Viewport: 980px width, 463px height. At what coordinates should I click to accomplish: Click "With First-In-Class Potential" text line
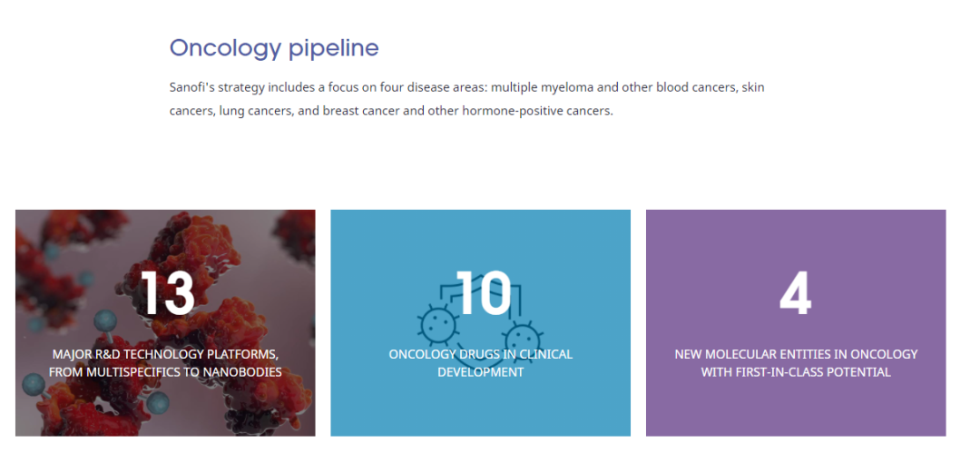(x=796, y=372)
